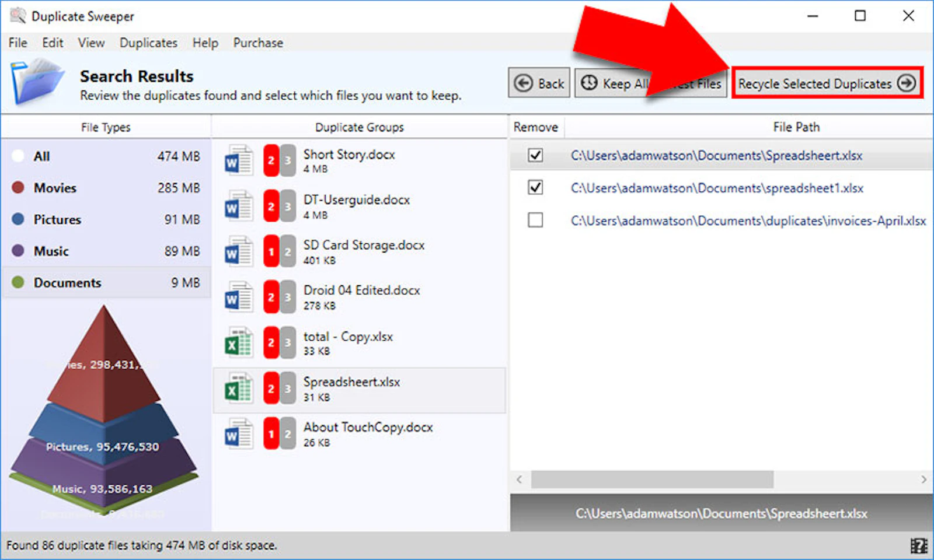Image resolution: width=934 pixels, height=560 pixels.
Task: Click red 2/3 badge for Droid 04 Edited.docx
Action: [279, 296]
